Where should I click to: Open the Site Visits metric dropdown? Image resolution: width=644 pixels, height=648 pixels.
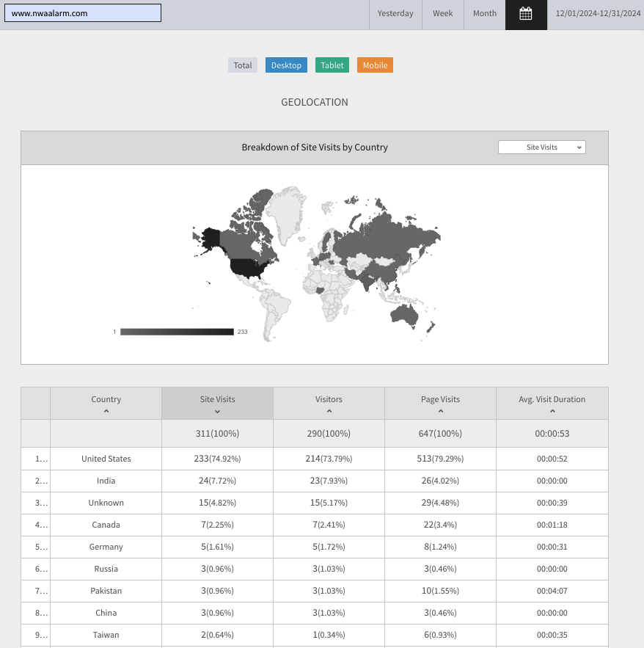coord(541,148)
